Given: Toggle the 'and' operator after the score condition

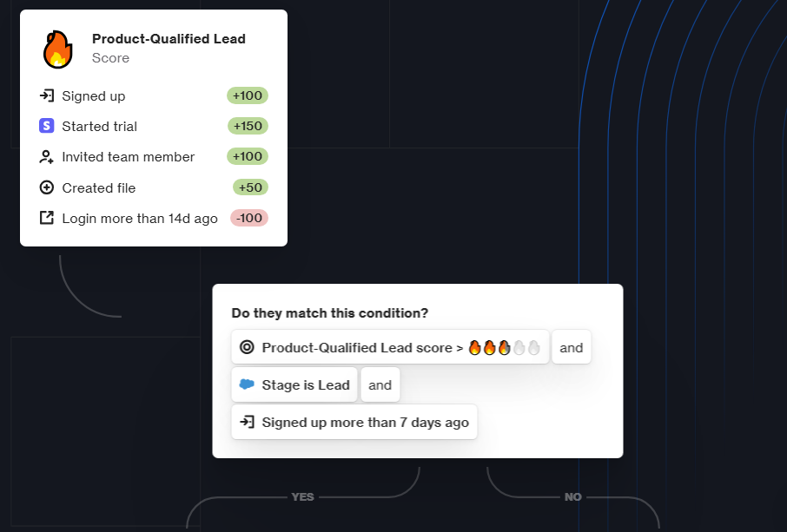Looking at the screenshot, I should (x=572, y=347).
